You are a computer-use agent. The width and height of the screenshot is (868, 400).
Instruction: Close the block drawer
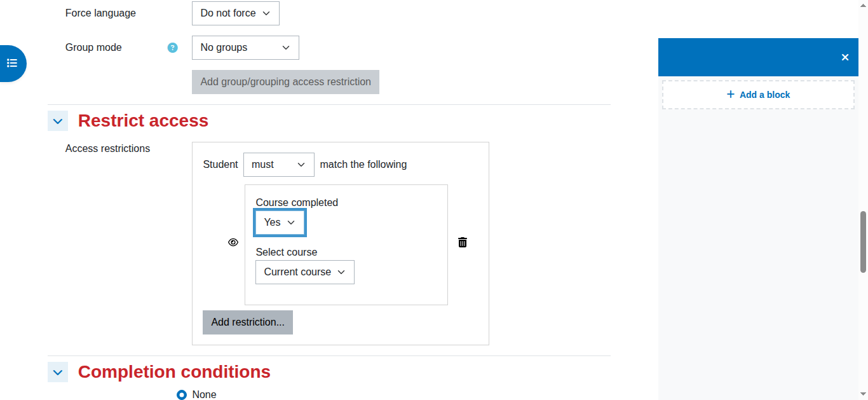pos(845,57)
